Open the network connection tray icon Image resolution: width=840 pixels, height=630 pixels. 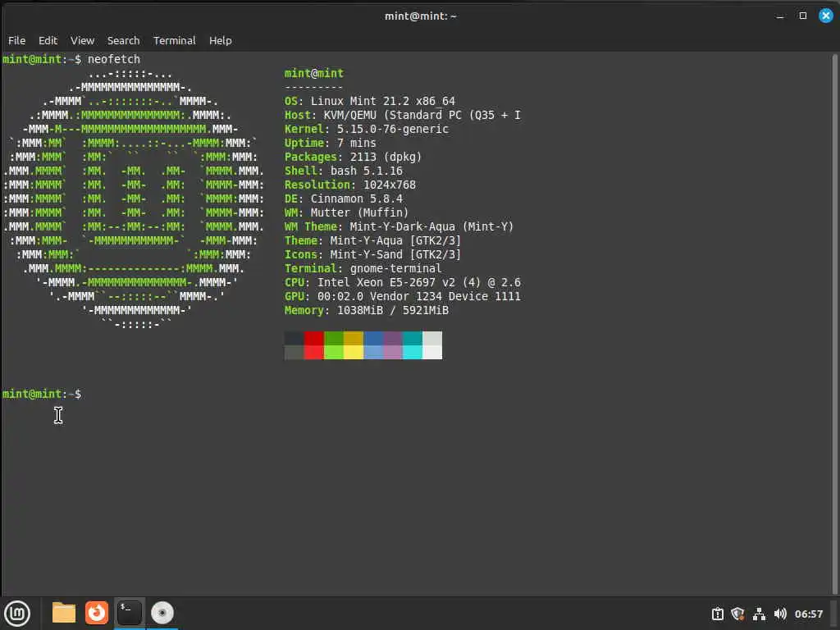(759, 614)
